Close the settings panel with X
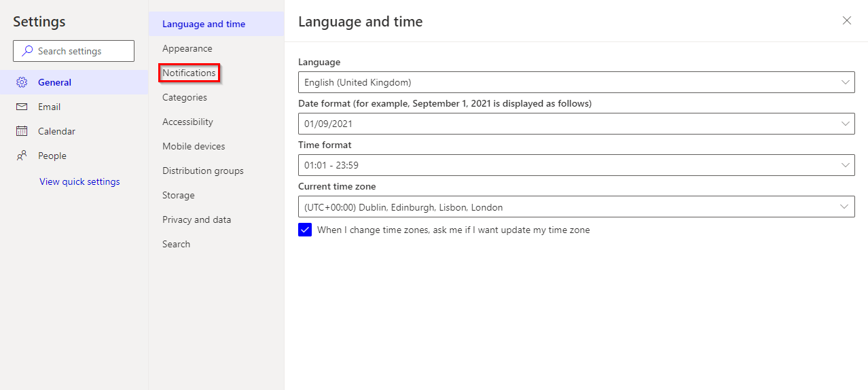 (847, 20)
